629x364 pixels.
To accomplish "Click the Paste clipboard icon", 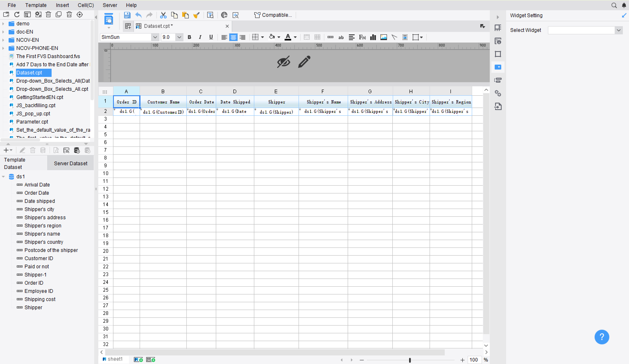I will [x=185, y=15].
